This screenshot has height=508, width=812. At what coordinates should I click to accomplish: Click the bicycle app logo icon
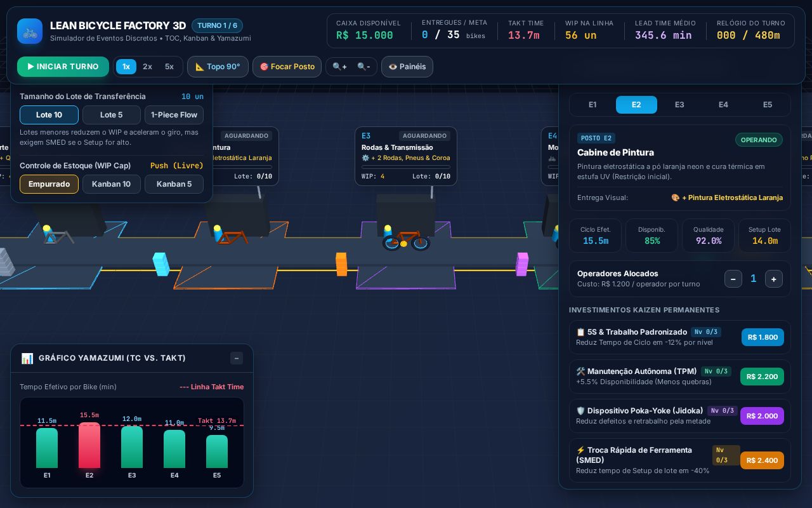coord(30,31)
